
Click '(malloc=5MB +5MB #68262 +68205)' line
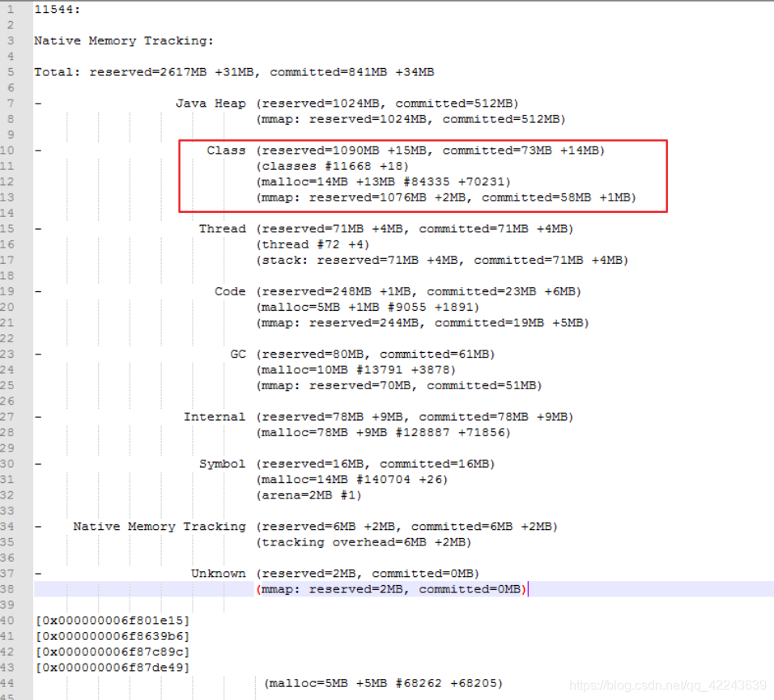[x=384, y=684]
